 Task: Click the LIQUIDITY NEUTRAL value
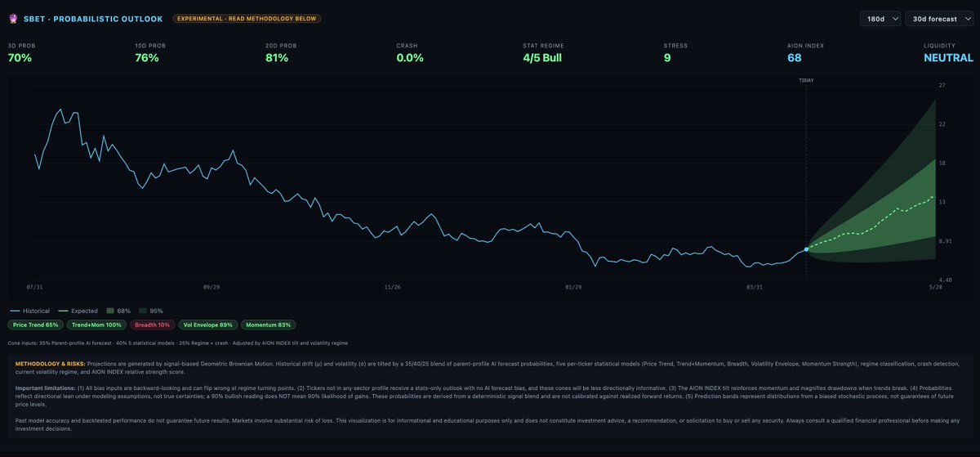coord(948,58)
